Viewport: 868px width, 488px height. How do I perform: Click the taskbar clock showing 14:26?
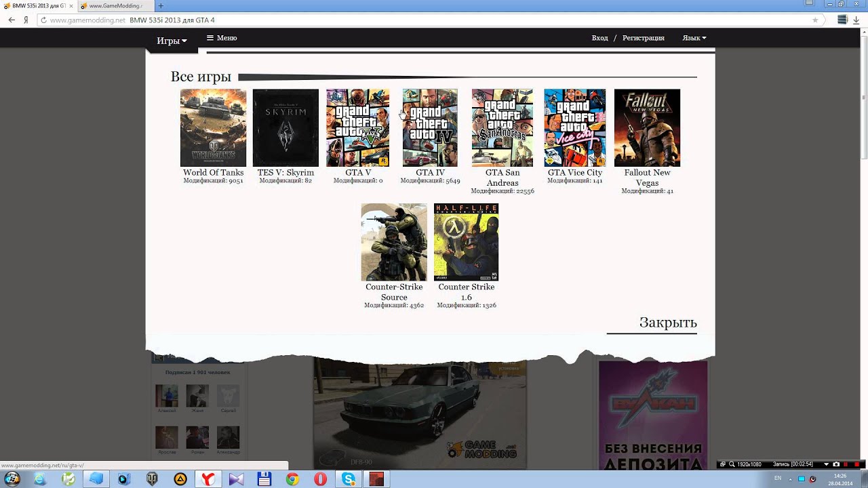point(840,479)
